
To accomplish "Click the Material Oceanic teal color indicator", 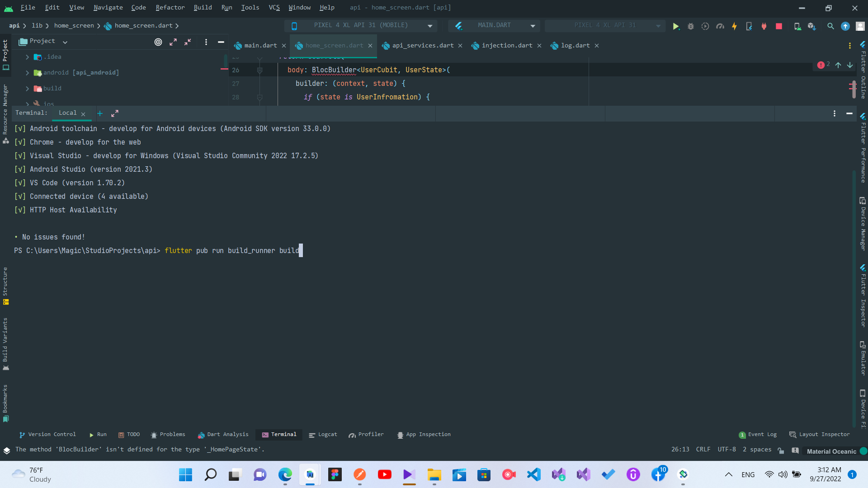I will coord(863,451).
